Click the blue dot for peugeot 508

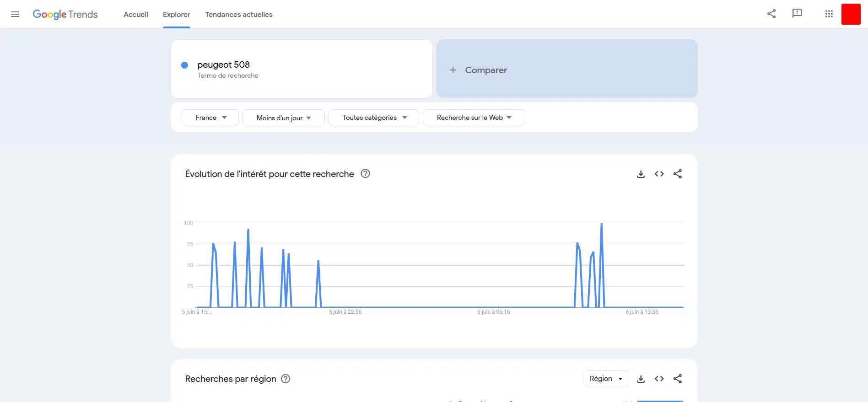click(x=184, y=65)
